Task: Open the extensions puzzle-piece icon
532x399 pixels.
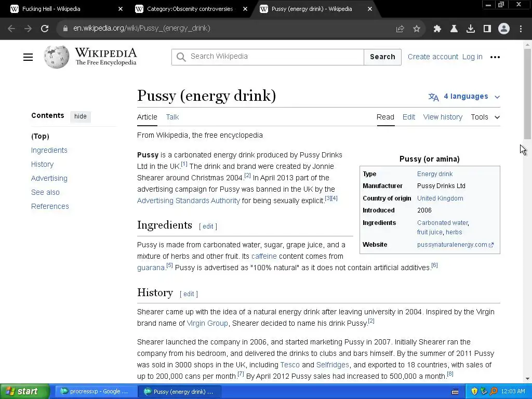Action: 437,29
